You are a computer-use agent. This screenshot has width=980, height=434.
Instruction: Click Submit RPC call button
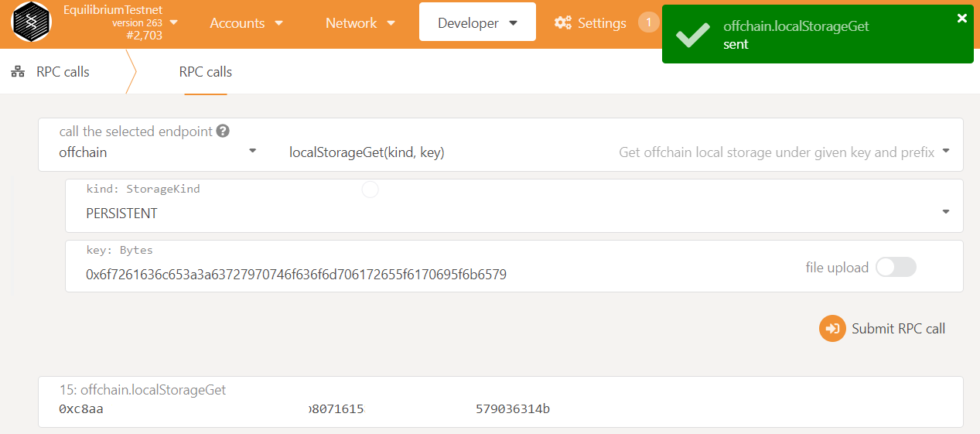point(883,328)
